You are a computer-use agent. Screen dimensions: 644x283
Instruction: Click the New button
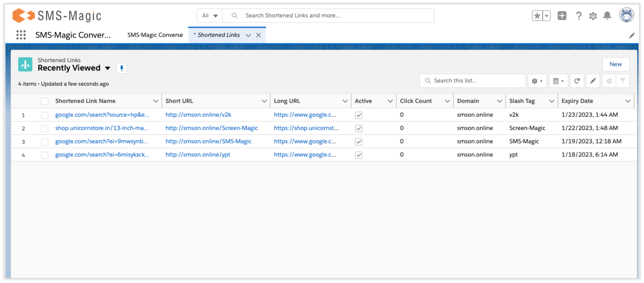click(x=615, y=64)
